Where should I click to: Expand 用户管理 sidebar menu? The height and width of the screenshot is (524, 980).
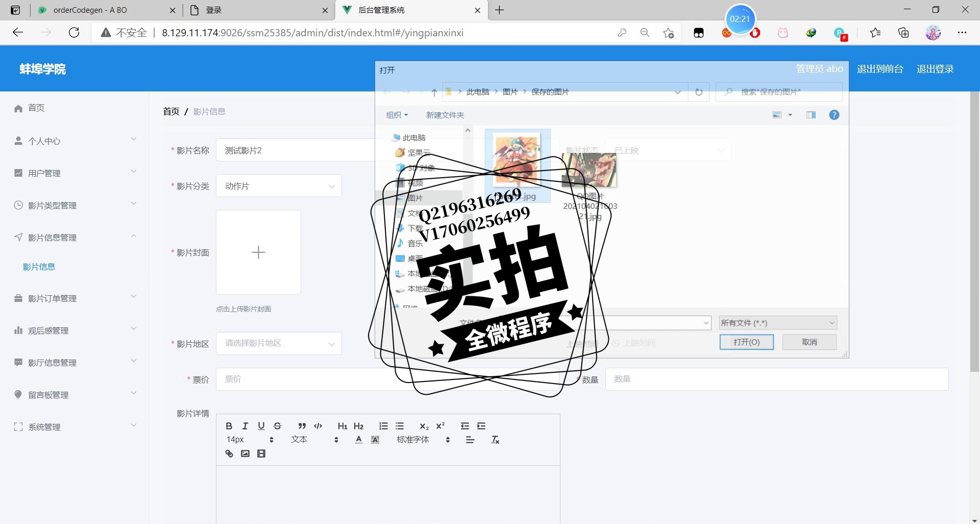(x=75, y=173)
